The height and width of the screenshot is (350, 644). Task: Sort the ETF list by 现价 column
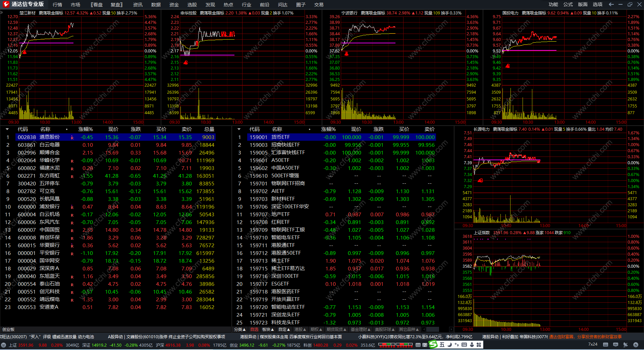pos(356,129)
